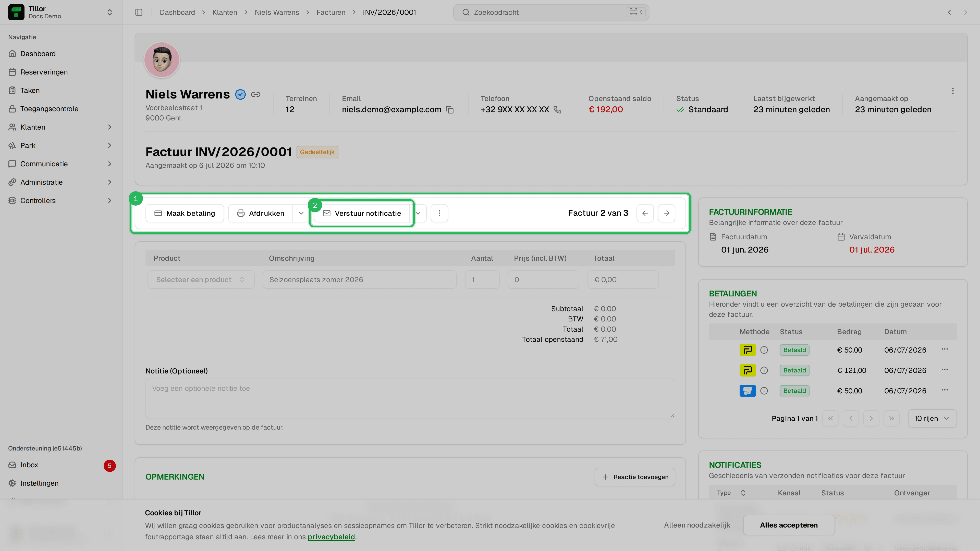Go to the previous factuur arrow
Viewport: 980px width, 551px height.
tap(645, 213)
